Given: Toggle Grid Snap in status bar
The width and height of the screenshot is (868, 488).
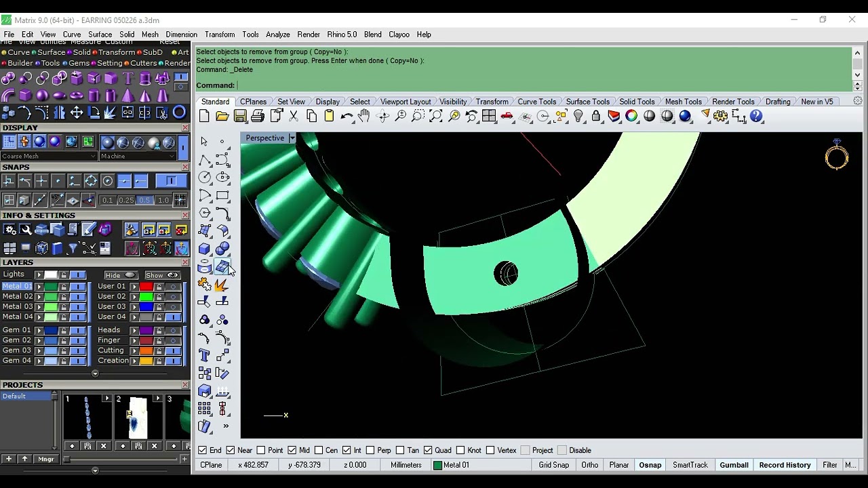Looking at the screenshot, I should 554,465.
